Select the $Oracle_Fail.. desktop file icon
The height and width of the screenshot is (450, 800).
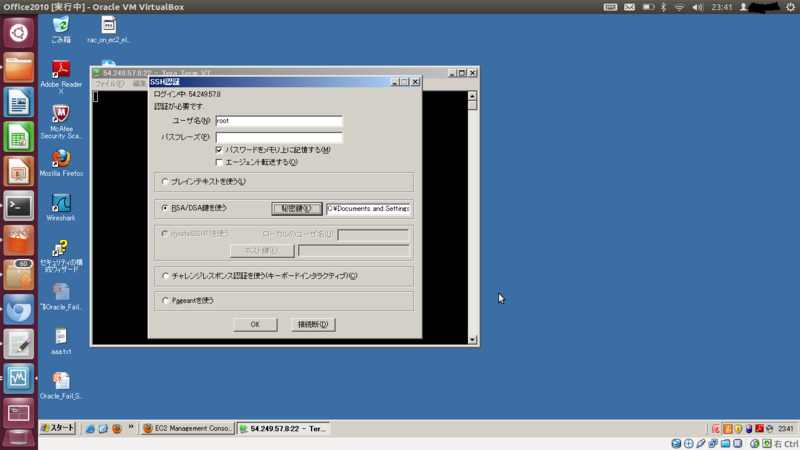click(61, 296)
